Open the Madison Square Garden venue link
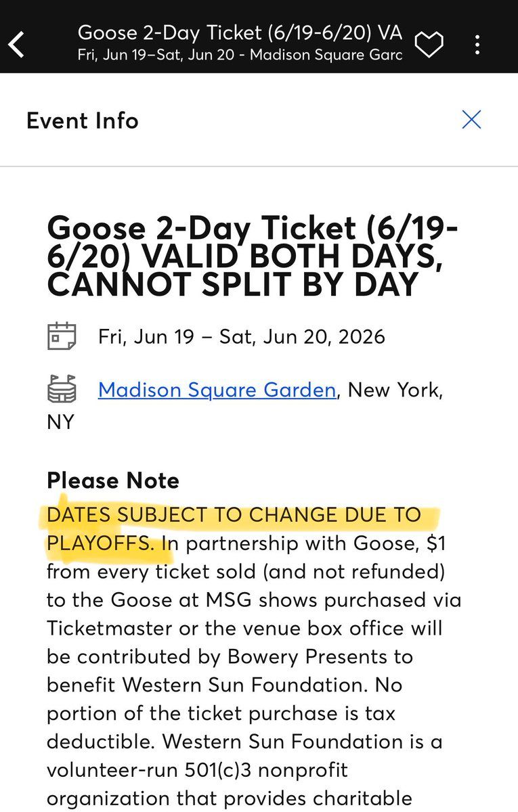This screenshot has height=812, width=518. tap(217, 390)
